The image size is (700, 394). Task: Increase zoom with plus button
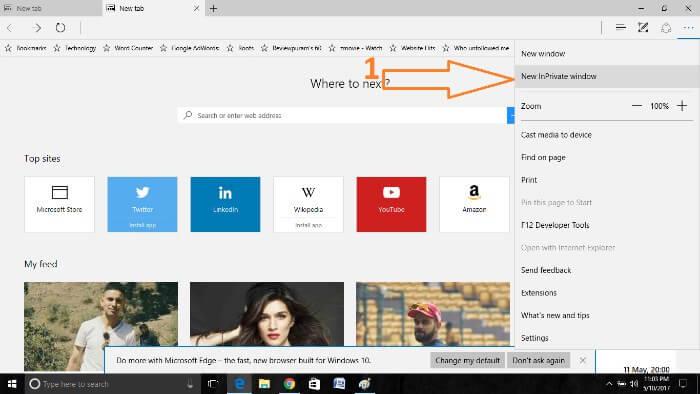682,106
